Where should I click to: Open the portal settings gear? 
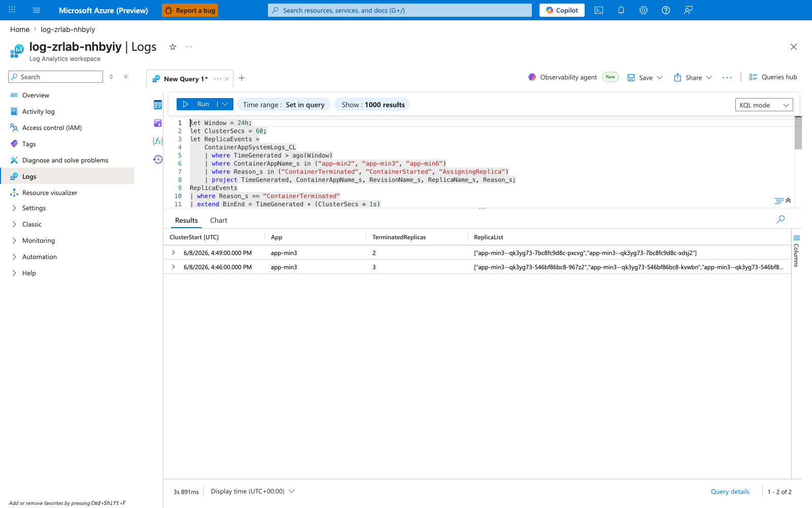[644, 10]
